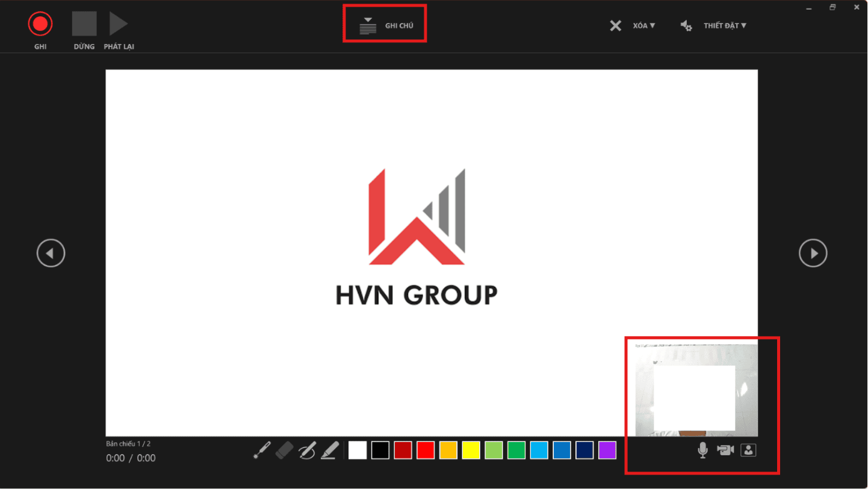Open the THIẾT ĐẶT settings dropdown
Screen dimensions: 868x489
pyautogui.click(x=713, y=26)
